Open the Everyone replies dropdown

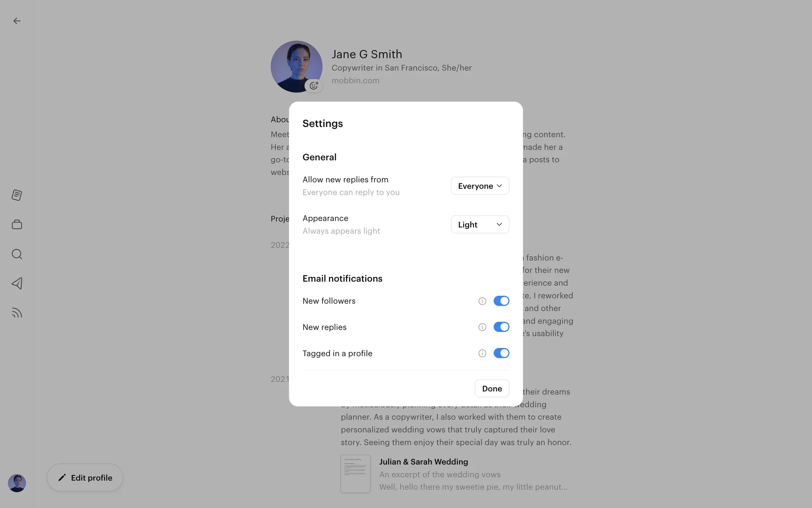click(480, 186)
